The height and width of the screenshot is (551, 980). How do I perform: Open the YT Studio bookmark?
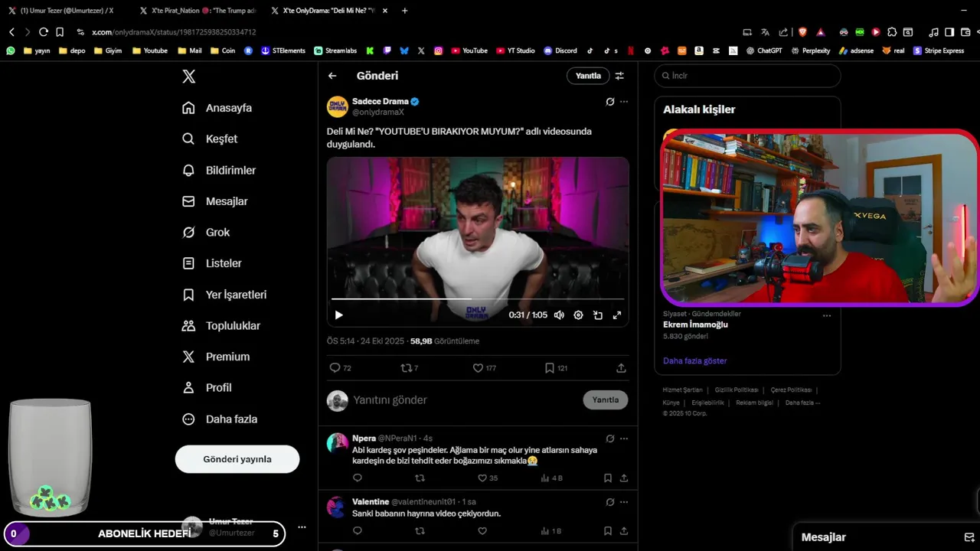[515, 51]
